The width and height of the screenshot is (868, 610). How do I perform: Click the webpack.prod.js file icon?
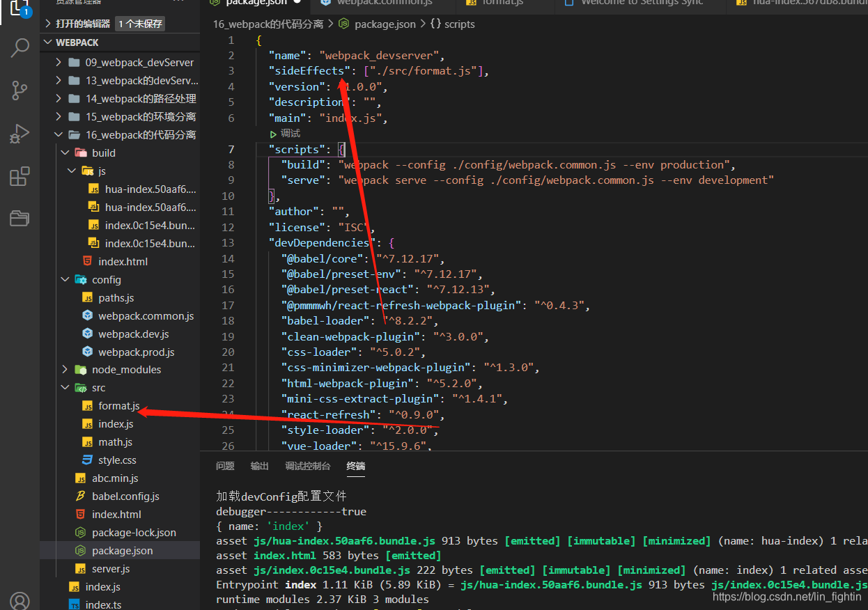87,352
